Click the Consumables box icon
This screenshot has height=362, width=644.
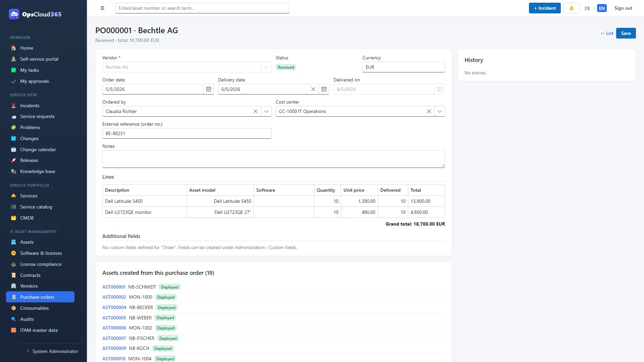(13, 308)
